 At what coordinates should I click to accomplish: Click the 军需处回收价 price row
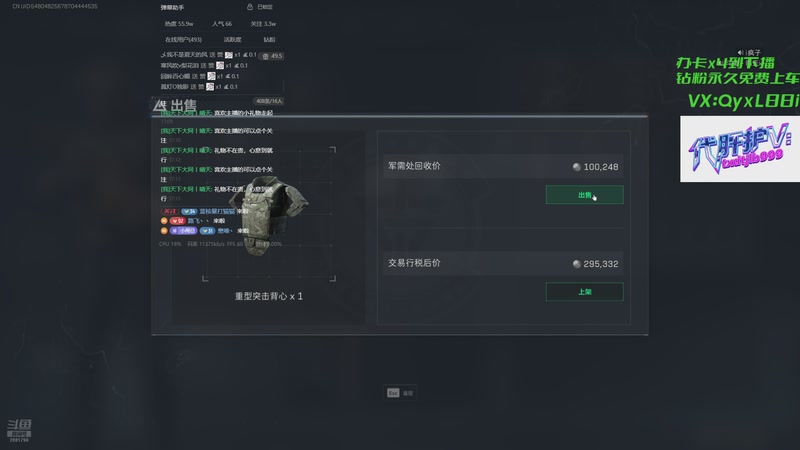(x=503, y=167)
